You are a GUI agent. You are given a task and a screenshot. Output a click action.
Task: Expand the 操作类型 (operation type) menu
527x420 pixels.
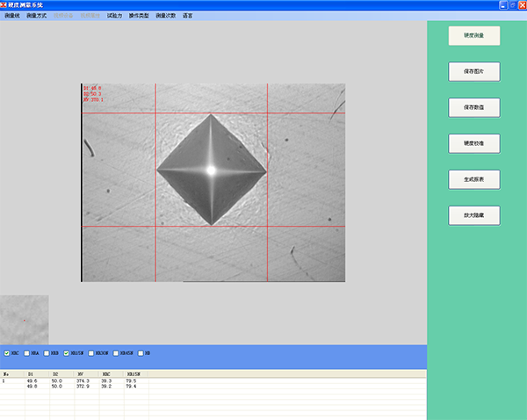pos(139,16)
